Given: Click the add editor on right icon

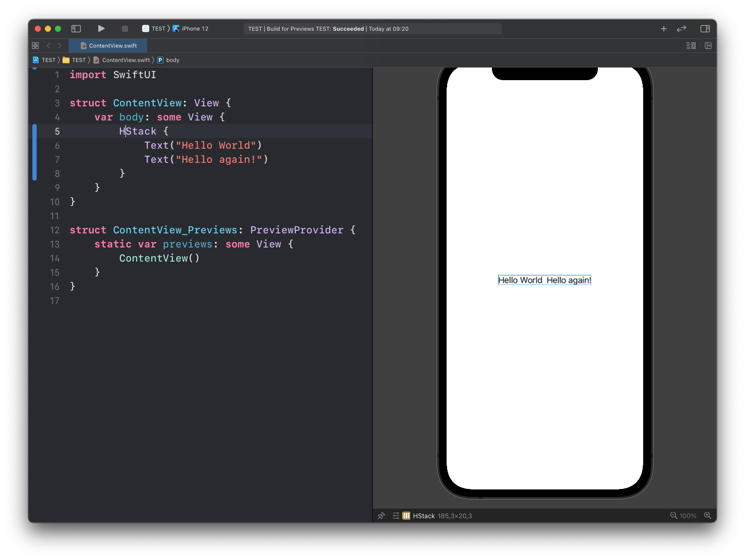Looking at the screenshot, I should coord(708,45).
